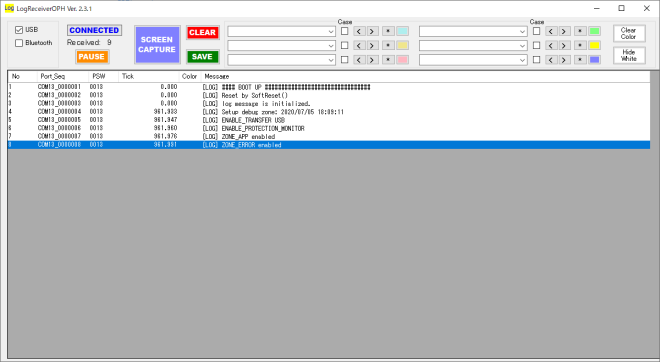
Task: Click next-match arrow in first left filter row
Action: 372,31
